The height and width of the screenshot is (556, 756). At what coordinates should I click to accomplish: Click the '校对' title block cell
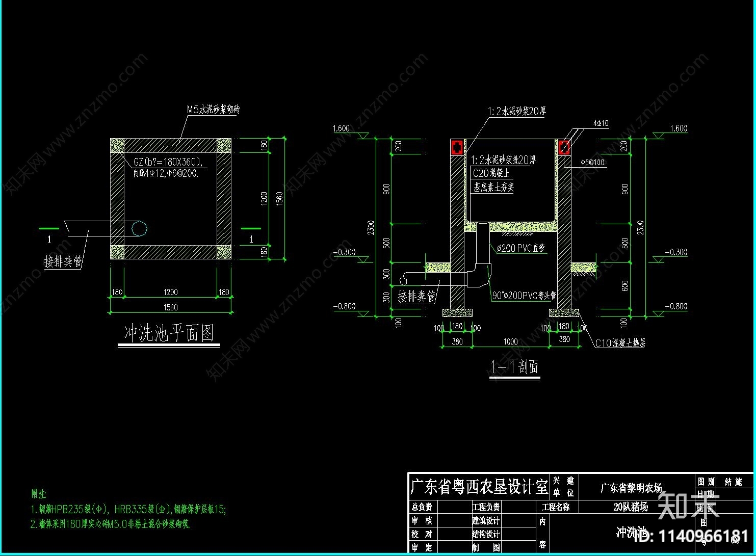coord(422,534)
